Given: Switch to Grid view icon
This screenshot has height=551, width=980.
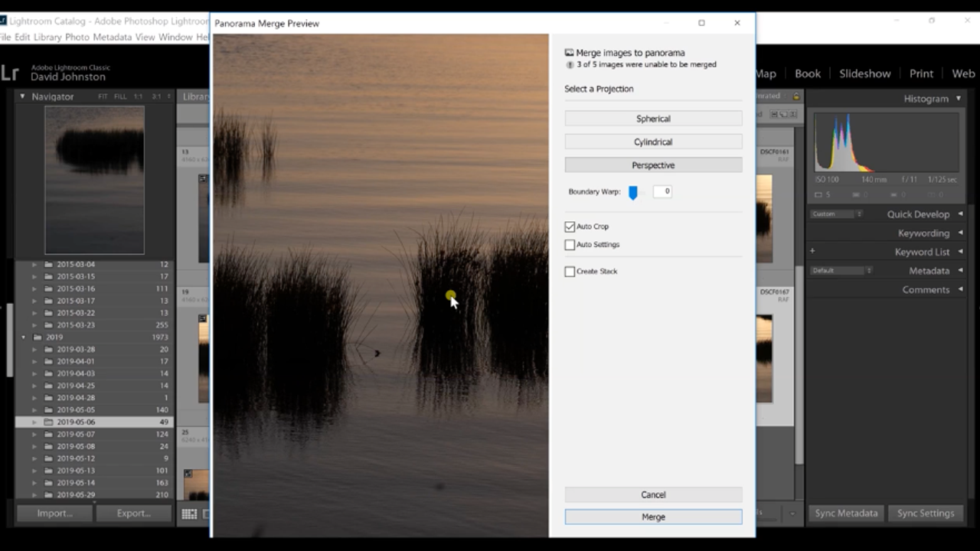Looking at the screenshot, I should pos(189,514).
